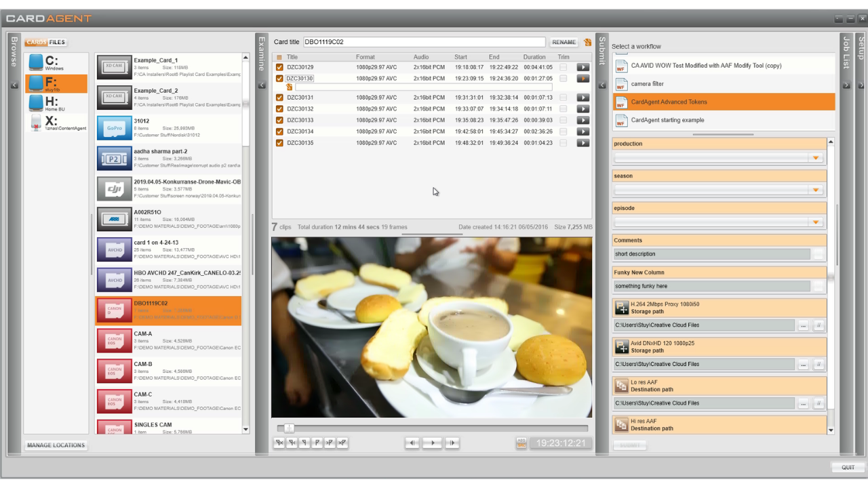
Task: Uncheck the clip DZC30129 checkbox
Action: 279,67
